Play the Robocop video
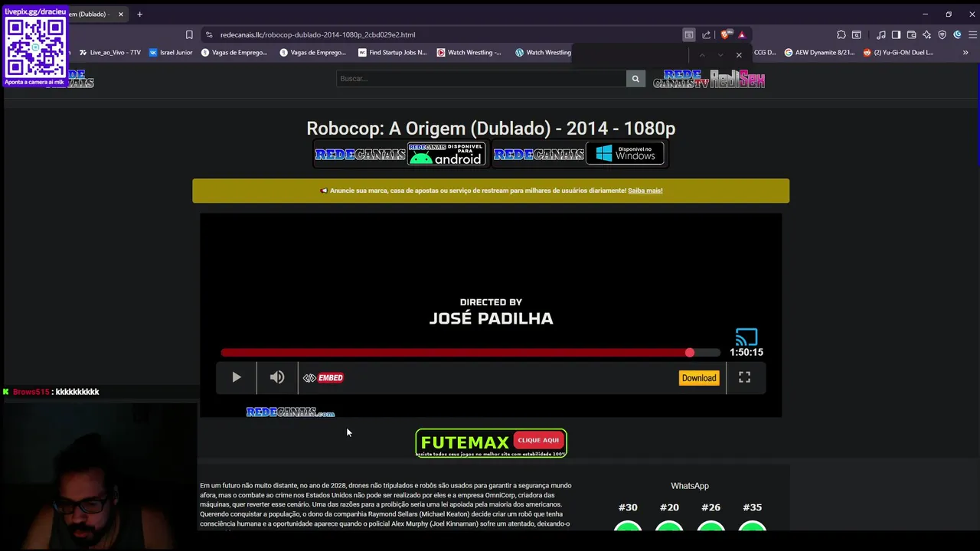The height and width of the screenshot is (551, 980). tap(237, 377)
